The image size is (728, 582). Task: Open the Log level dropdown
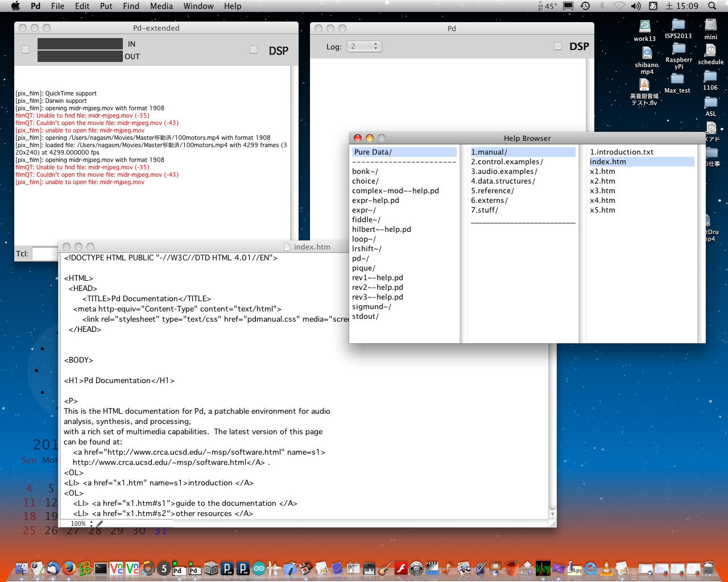pos(364,47)
